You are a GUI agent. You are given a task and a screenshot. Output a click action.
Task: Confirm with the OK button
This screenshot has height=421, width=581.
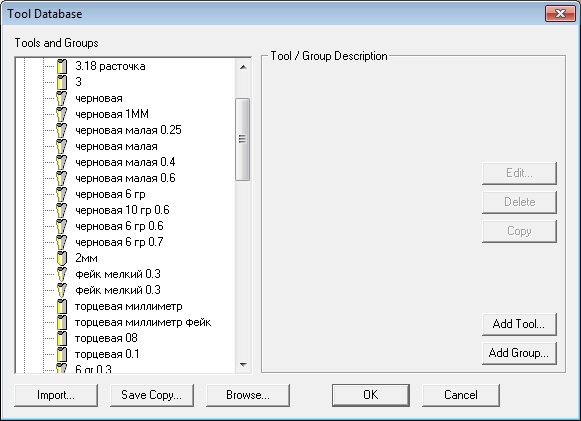coord(371,395)
